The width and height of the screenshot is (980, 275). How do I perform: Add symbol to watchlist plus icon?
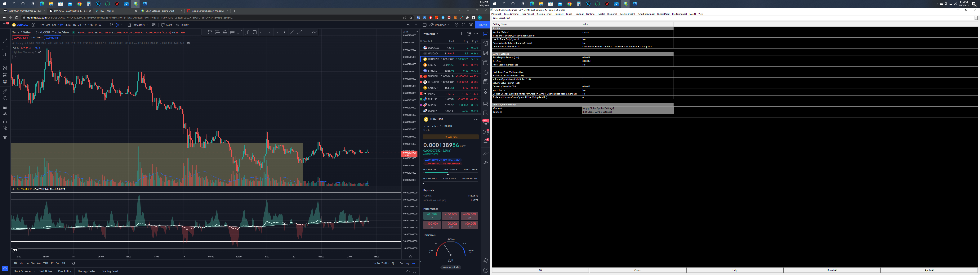click(461, 34)
